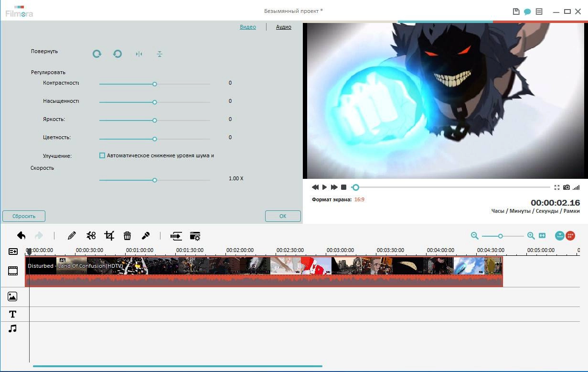Confirm settings with the OK button
The height and width of the screenshot is (372, 588).
click(x=283, y=216)
